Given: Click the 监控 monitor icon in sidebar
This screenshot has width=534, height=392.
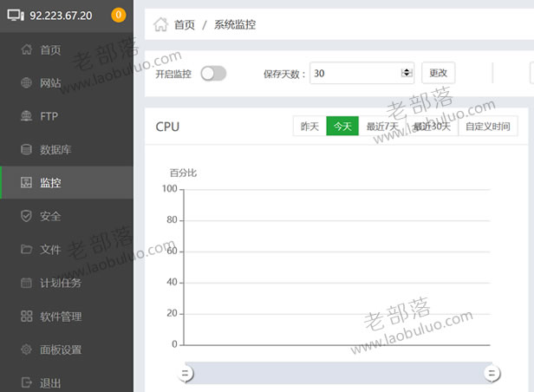Looking at the screenshot, I should [26, 182].
